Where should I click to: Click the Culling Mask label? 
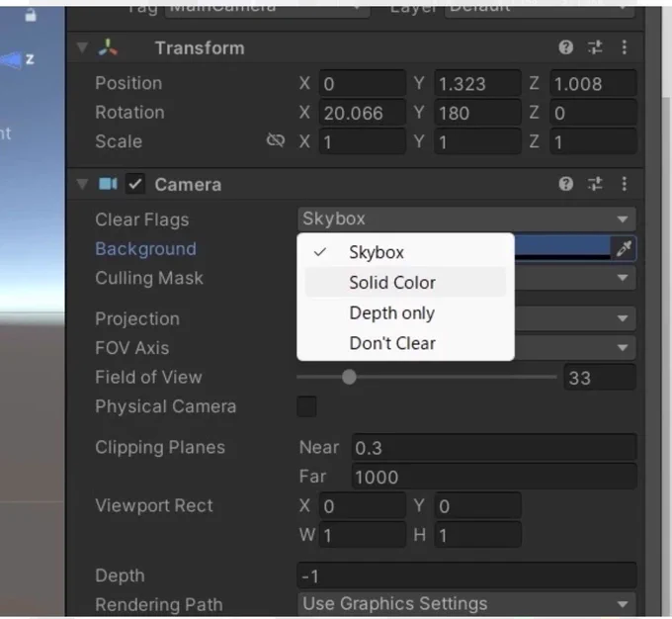coord(149,278)
